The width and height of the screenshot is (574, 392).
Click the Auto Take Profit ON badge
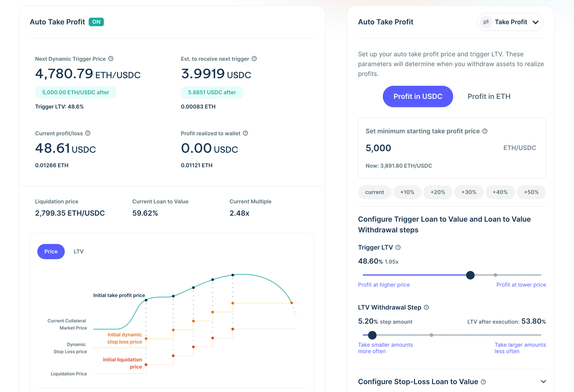tap(96, 22)
